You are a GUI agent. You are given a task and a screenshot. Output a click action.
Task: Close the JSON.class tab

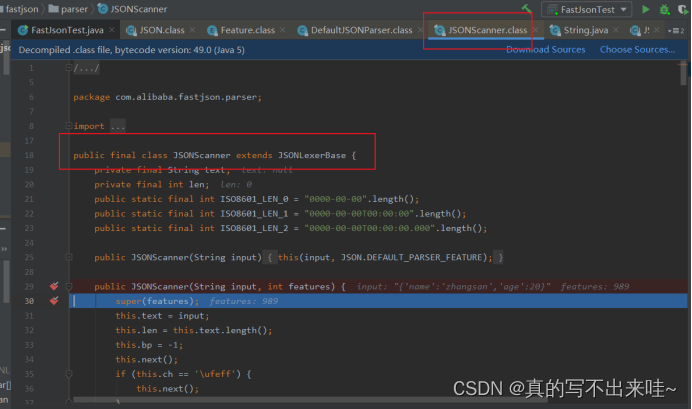tap(192, 30)
